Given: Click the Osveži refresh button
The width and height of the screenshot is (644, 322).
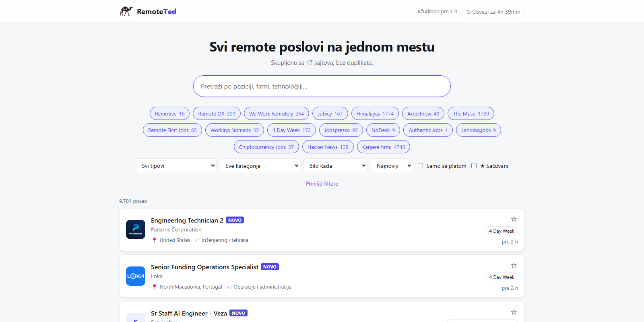Looking at the screenshot, I should click(493, 12).
